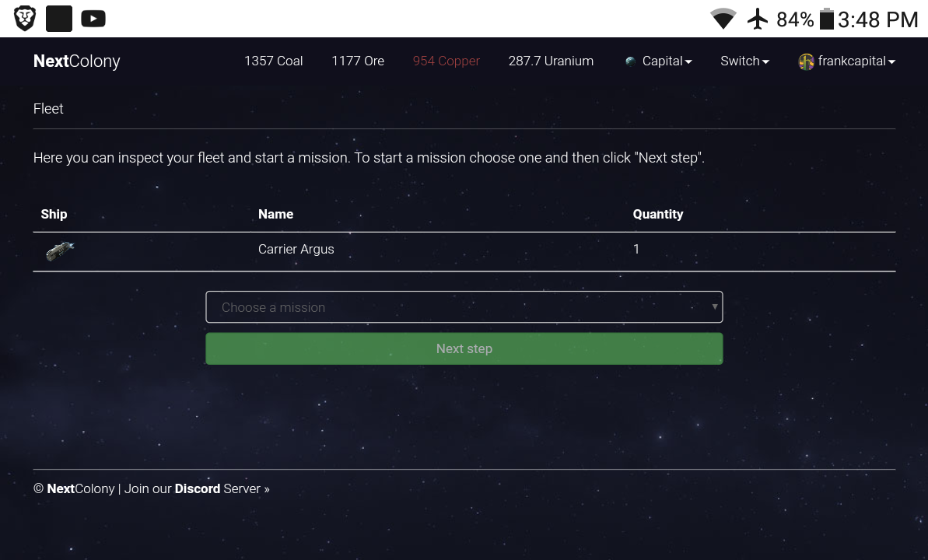Tap the Brave lion icon in status bar

coord(25,19)
